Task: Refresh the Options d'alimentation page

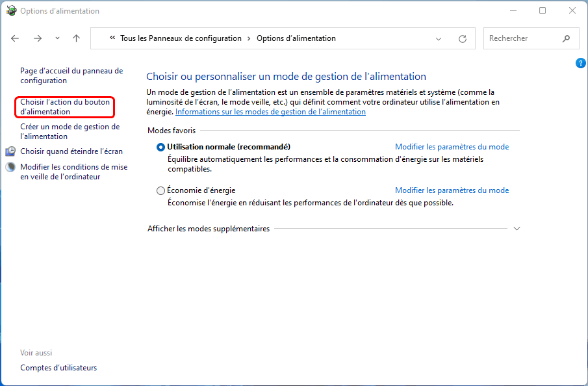Action: [463, 38]
